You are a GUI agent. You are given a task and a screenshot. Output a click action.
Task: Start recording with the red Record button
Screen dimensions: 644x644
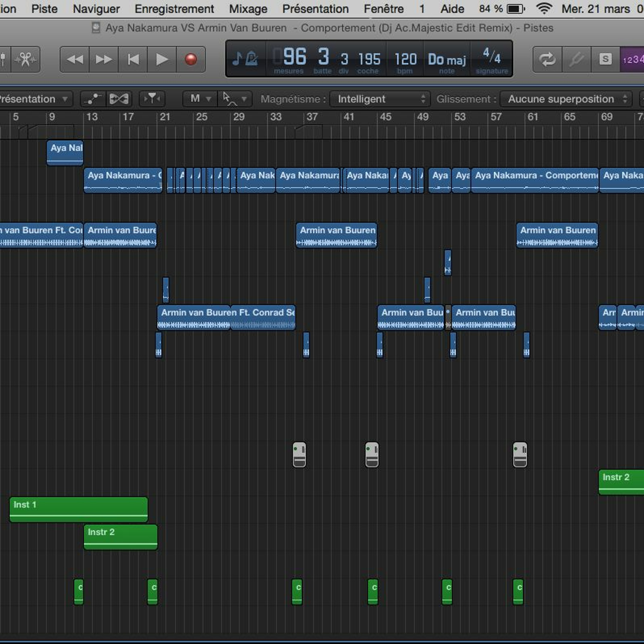coord(191,60)
